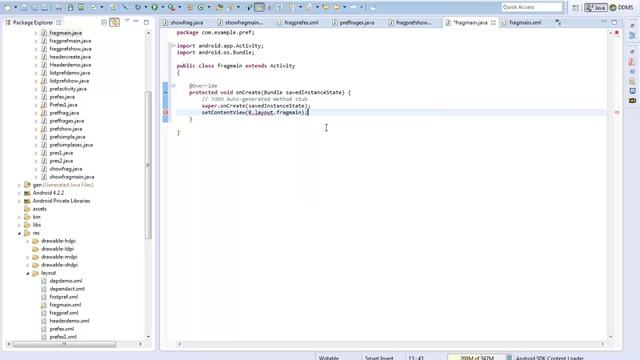Collapse the layout folder
This screenshot has width=640, height=360.
(28, 273)
